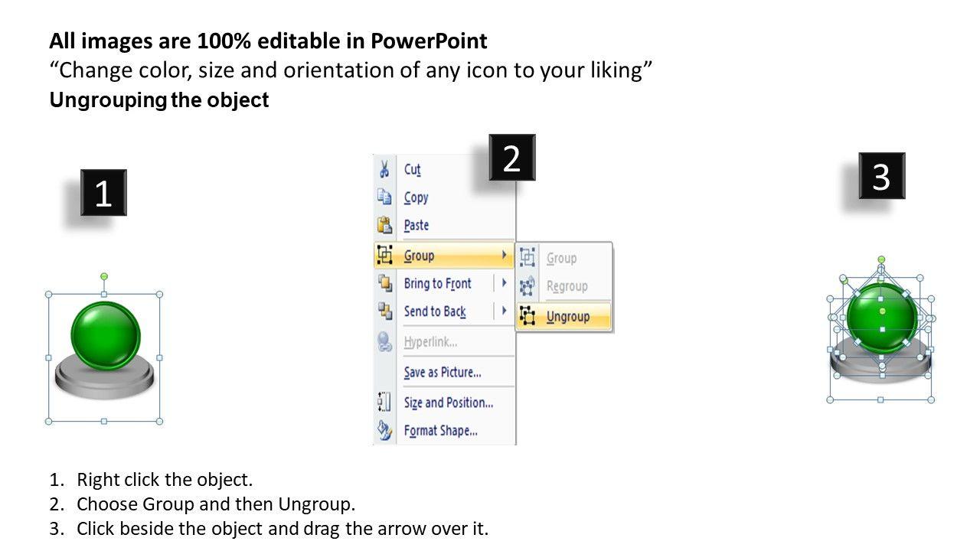Click the Bring to Front icon

tap(384, 283)
